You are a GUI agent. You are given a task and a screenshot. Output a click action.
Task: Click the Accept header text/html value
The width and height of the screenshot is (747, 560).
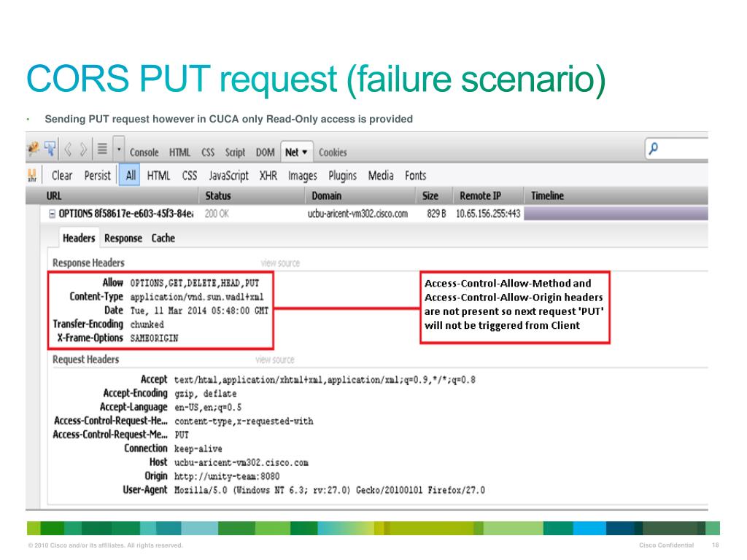tap(325, 380)
